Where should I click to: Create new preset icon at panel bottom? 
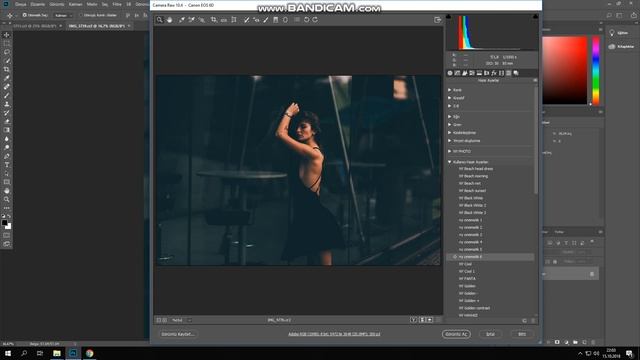524,321
